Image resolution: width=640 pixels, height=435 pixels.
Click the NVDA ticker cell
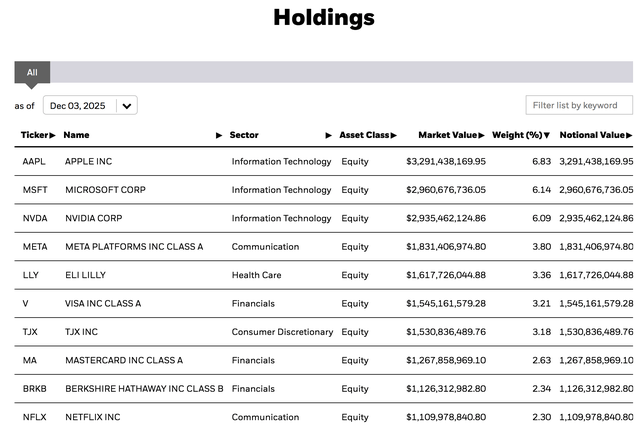point(35,218)
